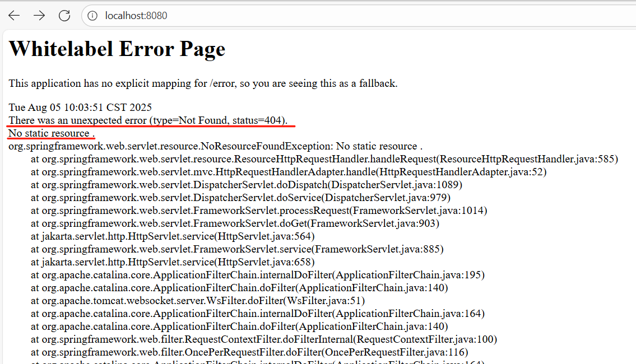636x364 pixels.
Task: View site information via the info icon
Action: pyautogui.click(x=92, y=16)
